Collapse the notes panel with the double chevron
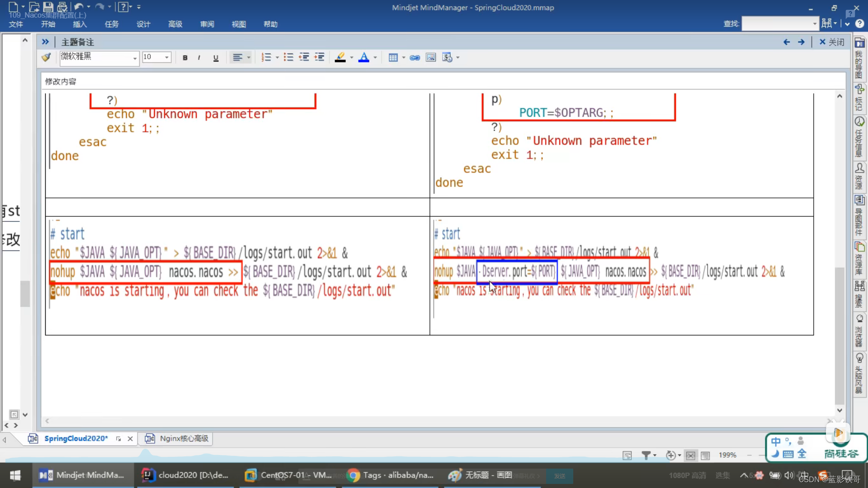 tap(45, 42)
